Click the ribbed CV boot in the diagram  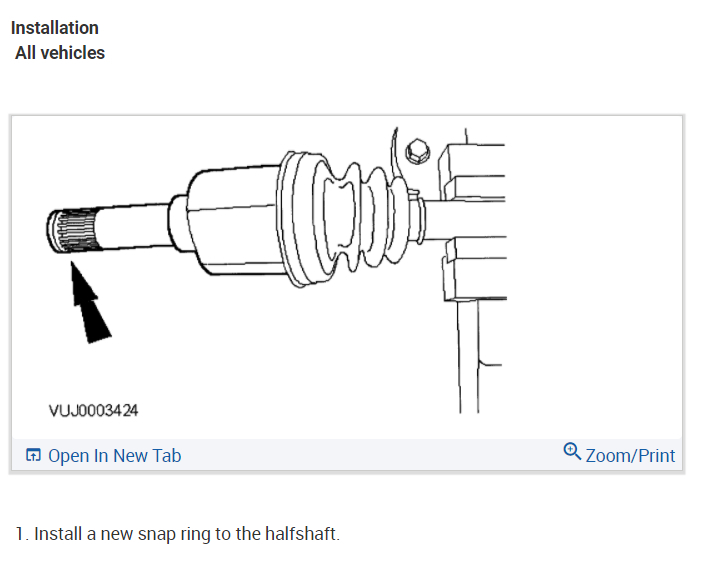click(x=349, y=220)
